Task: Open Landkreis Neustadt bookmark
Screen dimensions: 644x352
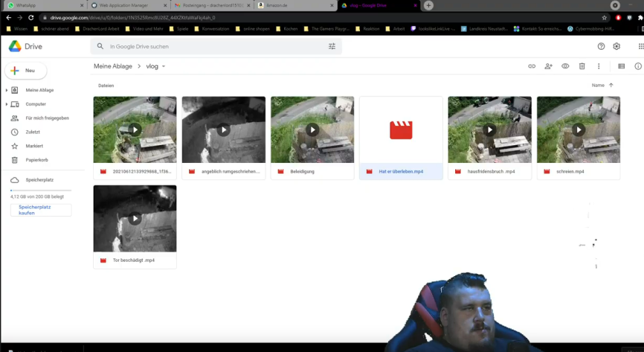Action: [484, 29]
